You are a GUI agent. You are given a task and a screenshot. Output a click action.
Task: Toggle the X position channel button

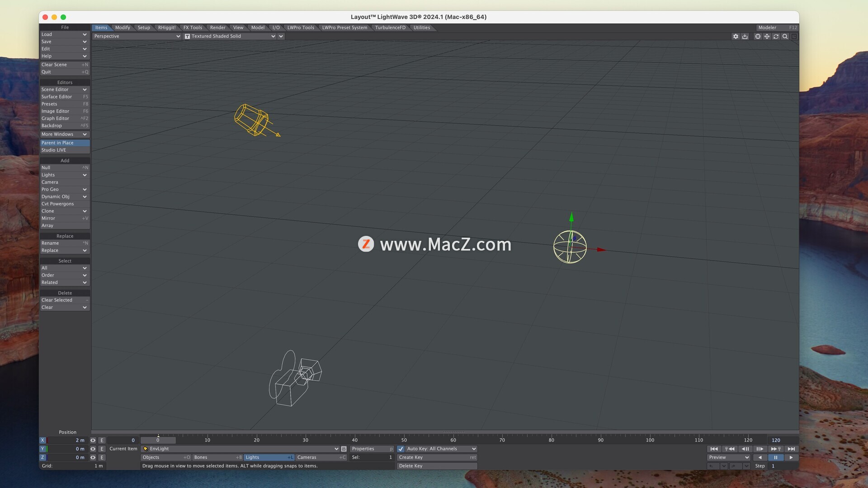pyautogui.click(x=42, y=440)
